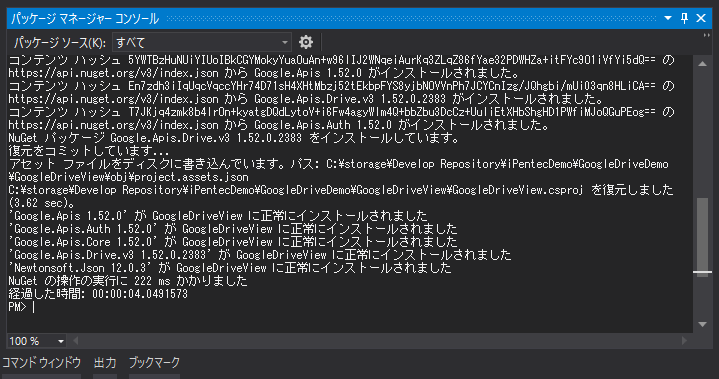The image size is (719, 379).
Task: Open the console window options dropdown arrow
Action: coord(668,18)
